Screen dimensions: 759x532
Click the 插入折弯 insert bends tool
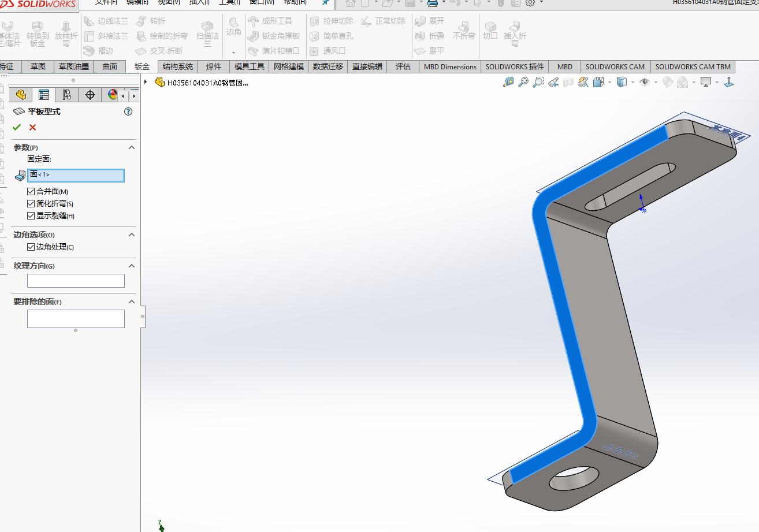click(515, 34)
